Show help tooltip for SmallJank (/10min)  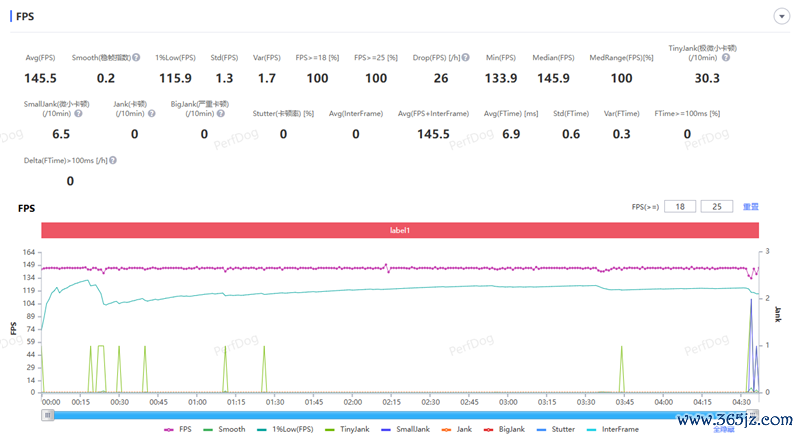[x=78, y=114]
